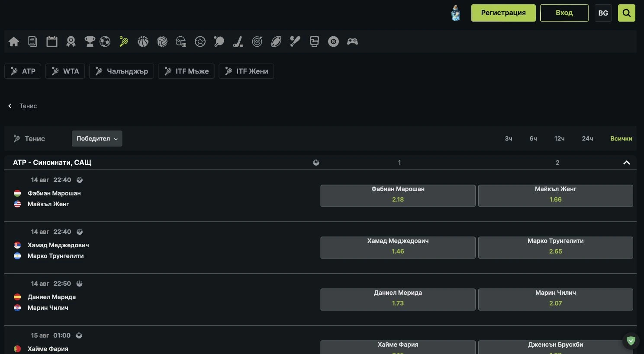Select the handball sport icon
The image size is (644, 354).
[x=200, y=41]
